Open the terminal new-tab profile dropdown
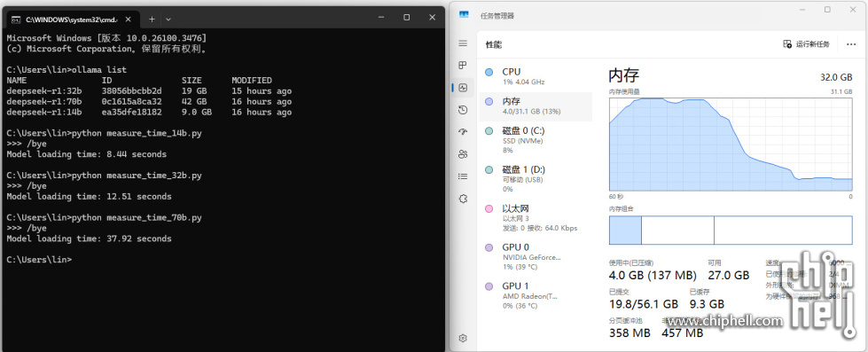Screen dimensions: 868x352 pyautogui.click(x=168, y=19)
